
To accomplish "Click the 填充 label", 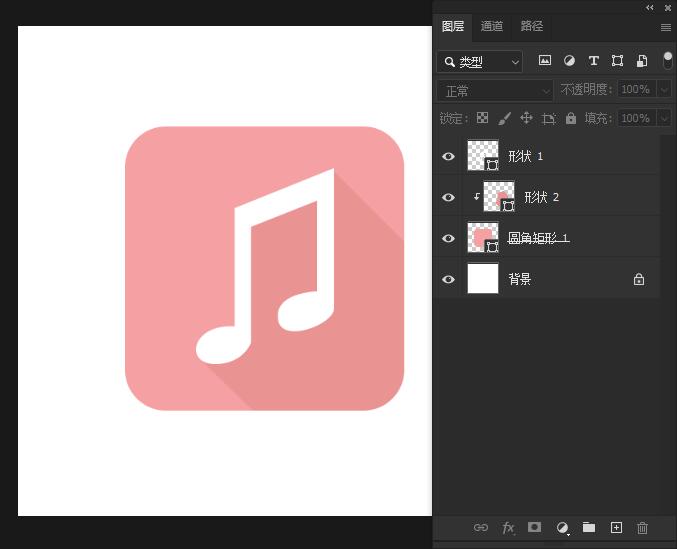I will (x=598, y=118).
